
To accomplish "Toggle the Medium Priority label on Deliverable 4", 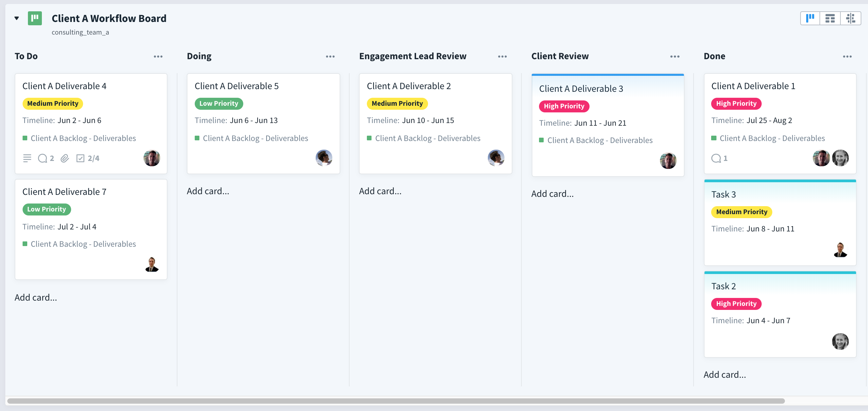I will tap(53, 103).
